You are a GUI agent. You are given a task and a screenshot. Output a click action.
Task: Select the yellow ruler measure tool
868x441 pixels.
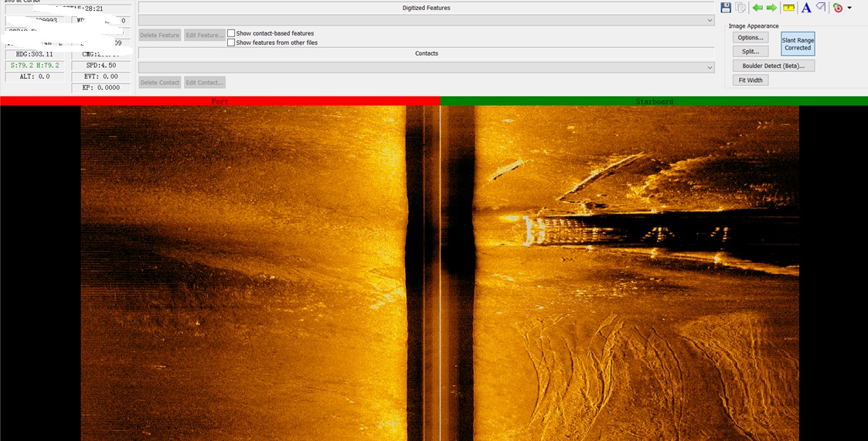788,8
